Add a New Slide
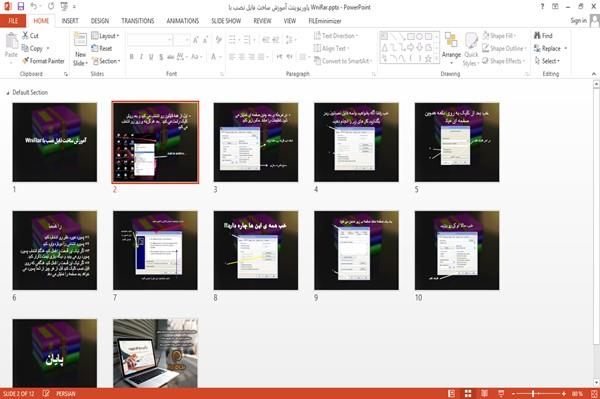This screenshot has height=399, width=600. point(80,49)
